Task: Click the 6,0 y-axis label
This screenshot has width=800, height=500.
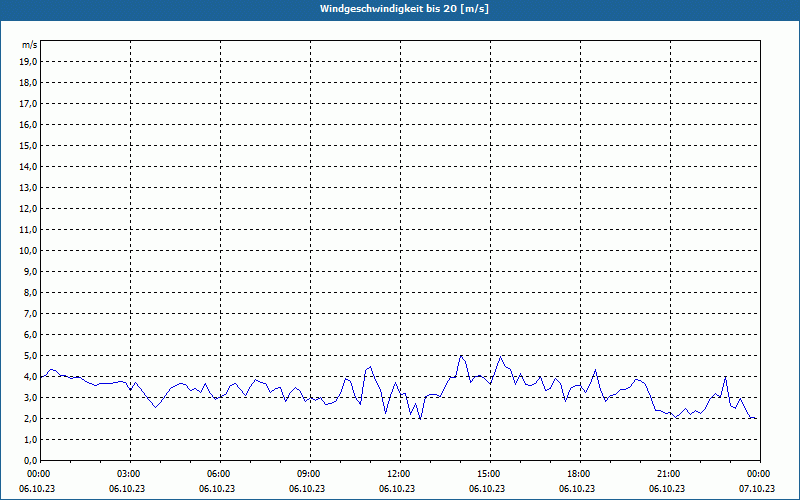Action: 30,335
